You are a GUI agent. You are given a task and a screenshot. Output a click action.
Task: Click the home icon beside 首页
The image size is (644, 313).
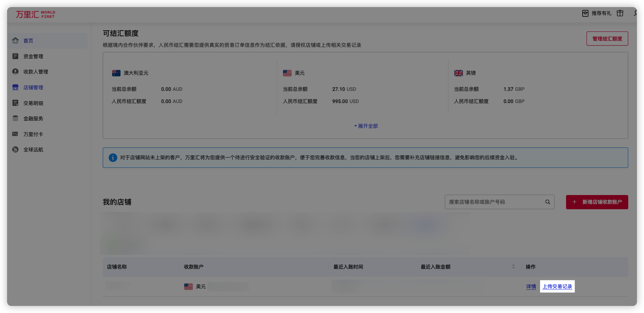15,41
